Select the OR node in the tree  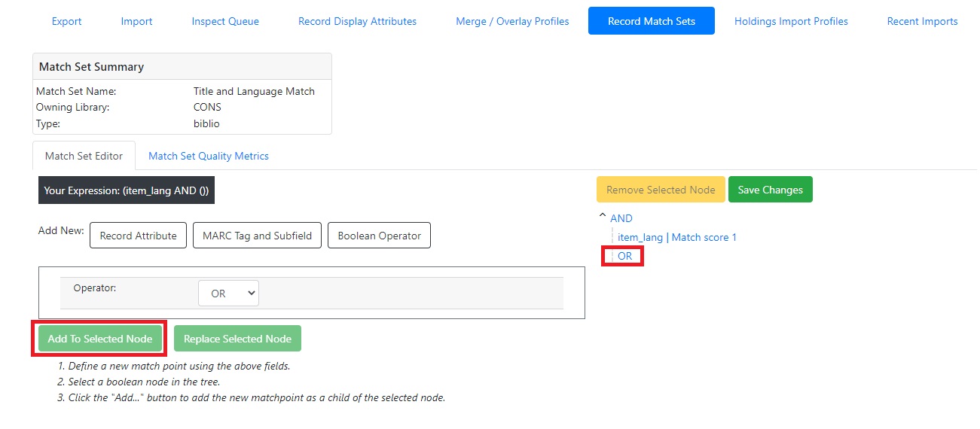tap(624, 256)
